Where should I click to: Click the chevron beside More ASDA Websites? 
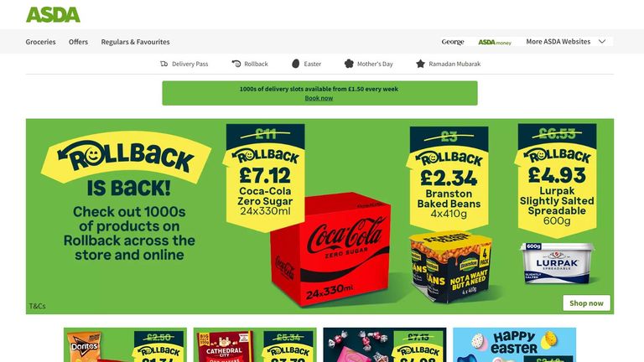click(x=602, y=41)
